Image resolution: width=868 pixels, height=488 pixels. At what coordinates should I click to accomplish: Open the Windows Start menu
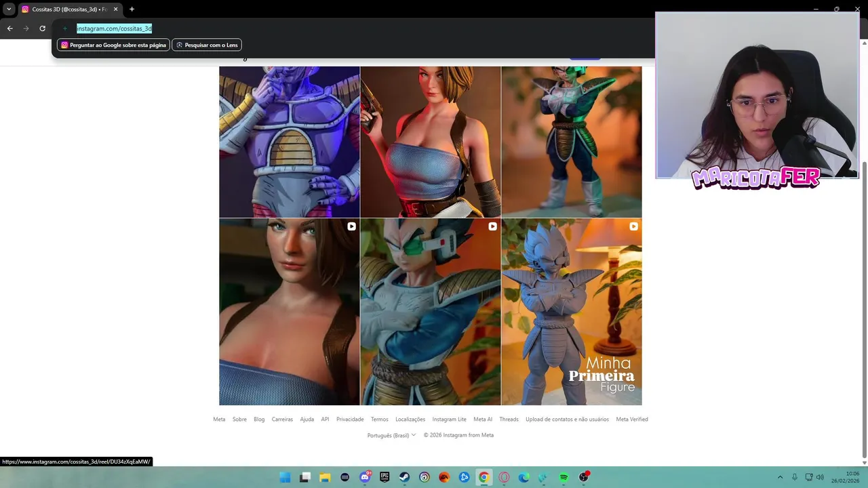[x=285, y=477]
